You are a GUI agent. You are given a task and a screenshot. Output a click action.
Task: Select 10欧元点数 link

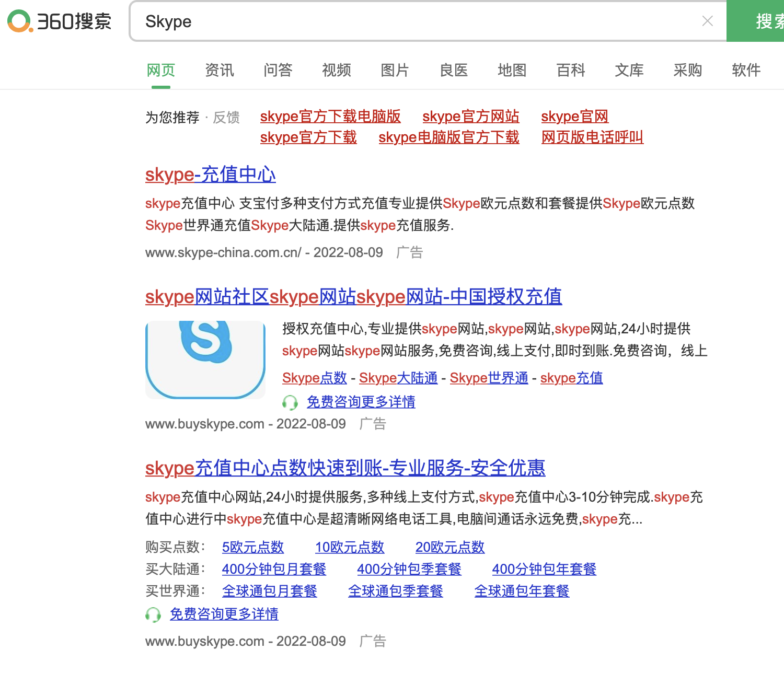pos(350,547)
